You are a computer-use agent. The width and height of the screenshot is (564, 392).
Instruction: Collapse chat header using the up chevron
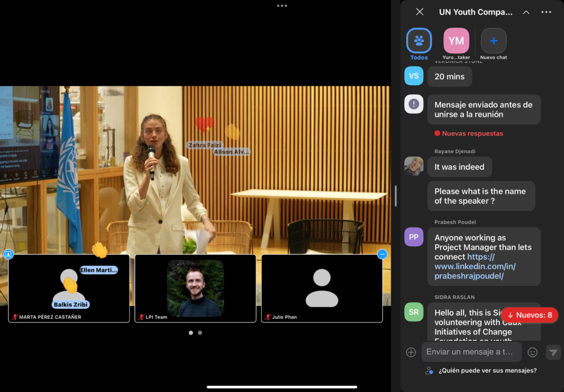click(x=526, y=12)
